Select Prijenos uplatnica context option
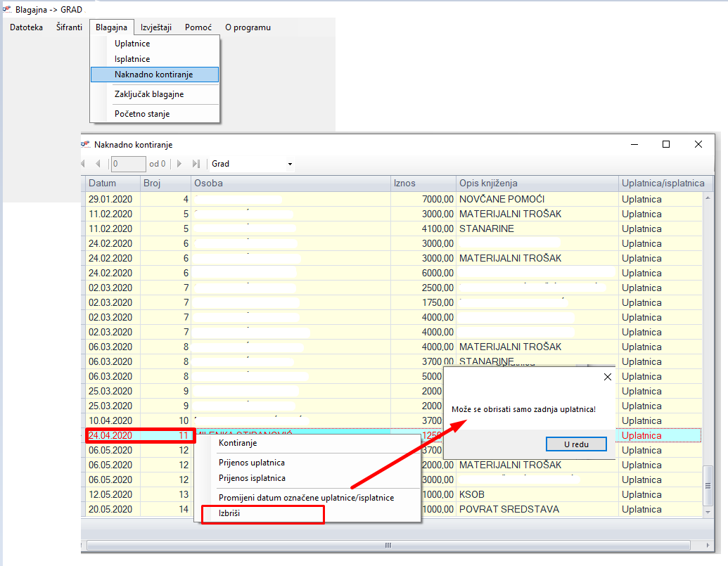728x566 pixels. 252,463
